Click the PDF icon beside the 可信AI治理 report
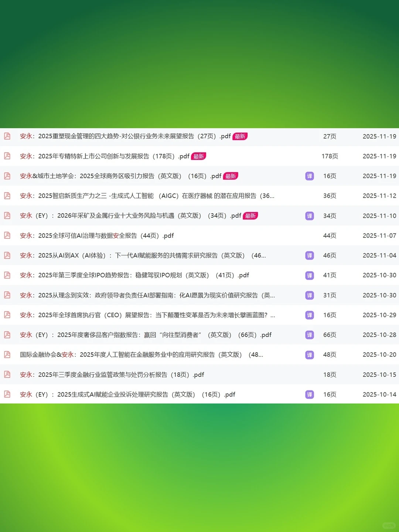Screen dimensions: 399x532 (7, 235)
